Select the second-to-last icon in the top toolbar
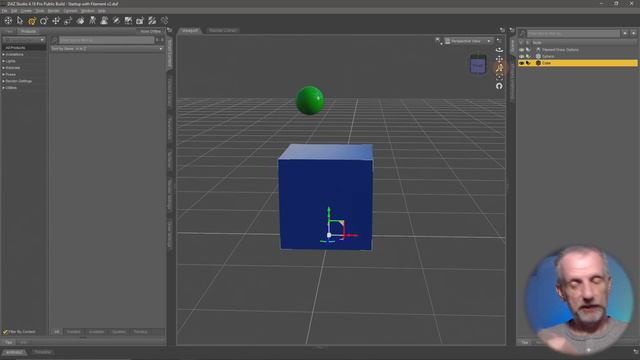Screen dimensions: 640x360 pyautogui.click(x=152, y=20)
